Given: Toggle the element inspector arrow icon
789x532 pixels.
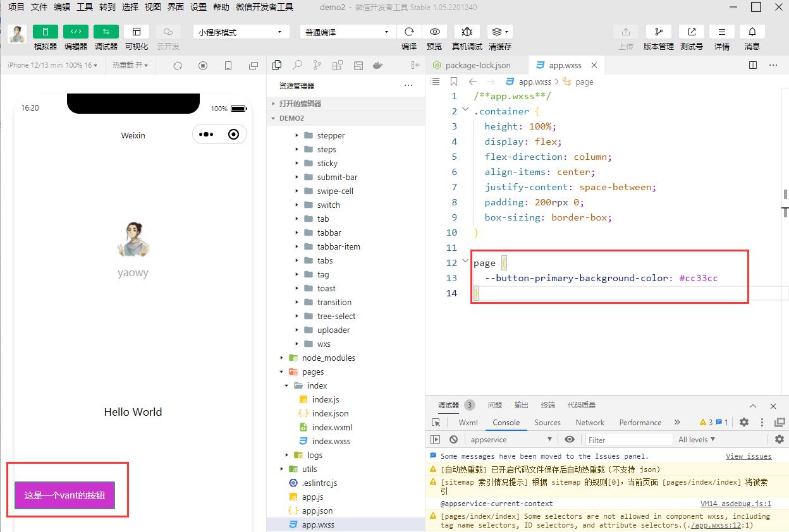Looking at the screenshot, I should pos(436,422).
